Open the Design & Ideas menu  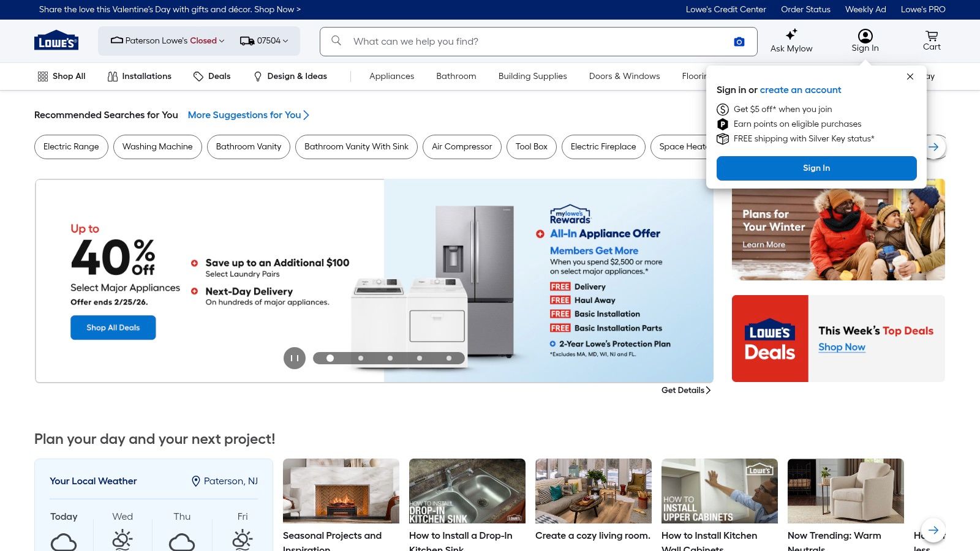coord(290,77)
